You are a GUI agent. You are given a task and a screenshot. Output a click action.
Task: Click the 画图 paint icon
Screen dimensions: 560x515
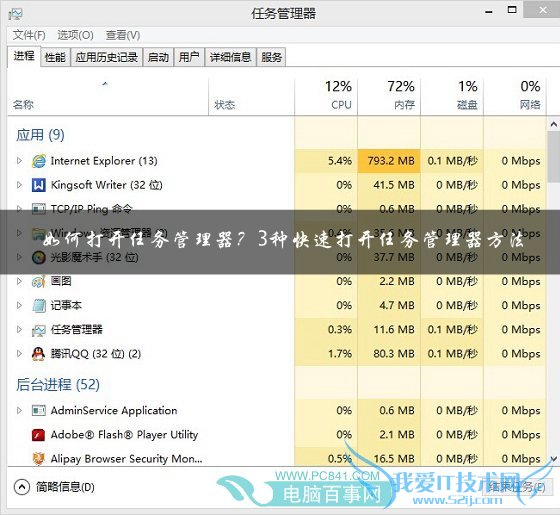(x=39, y=281)
